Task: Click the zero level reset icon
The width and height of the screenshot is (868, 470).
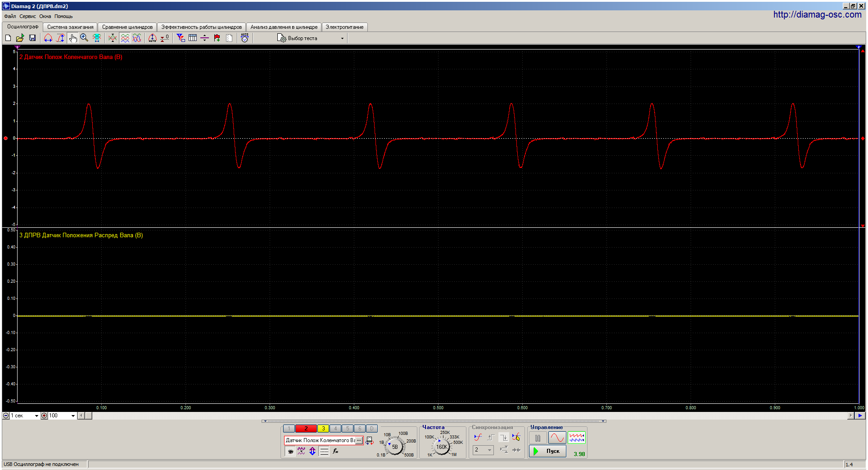Action: 165,38
